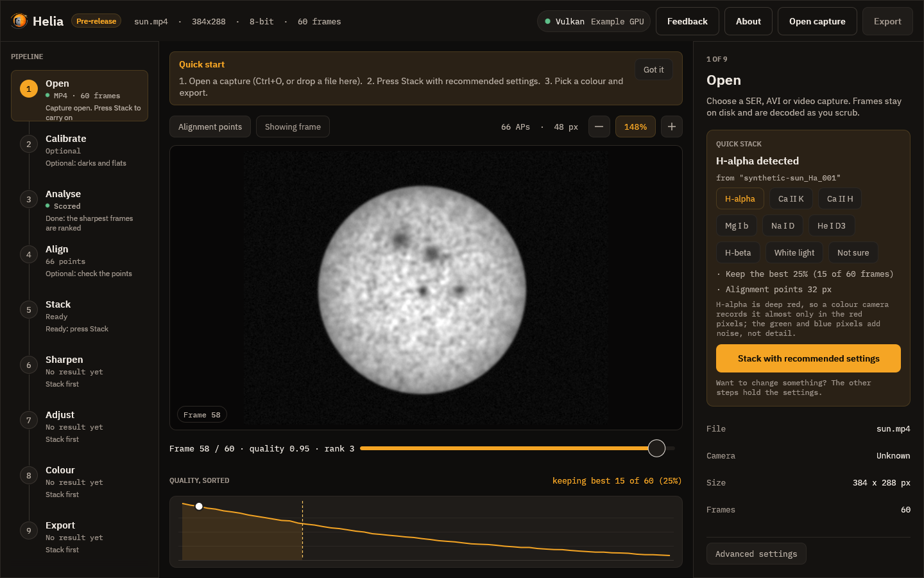Click the Helia app logo icon
Screen dimensions: 924x578
(19, 21)
